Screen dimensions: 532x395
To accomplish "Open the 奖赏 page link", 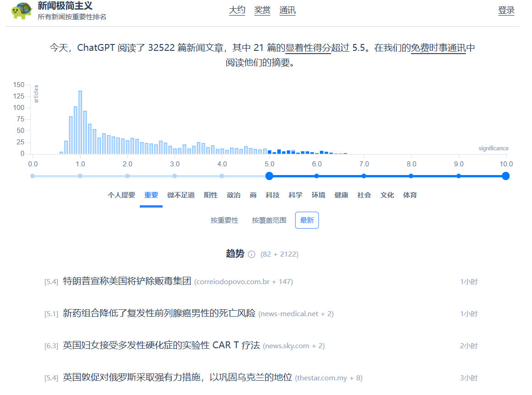I will click(x=262, y=10).
